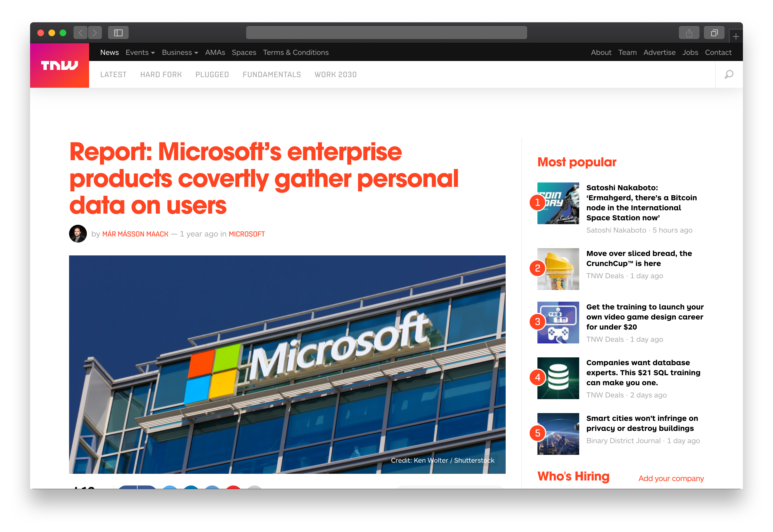Click the browser share icon

(x=689, y=33)
